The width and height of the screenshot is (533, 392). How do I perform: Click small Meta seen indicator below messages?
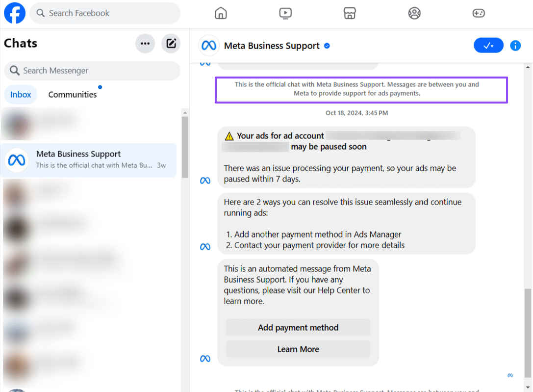510,375
